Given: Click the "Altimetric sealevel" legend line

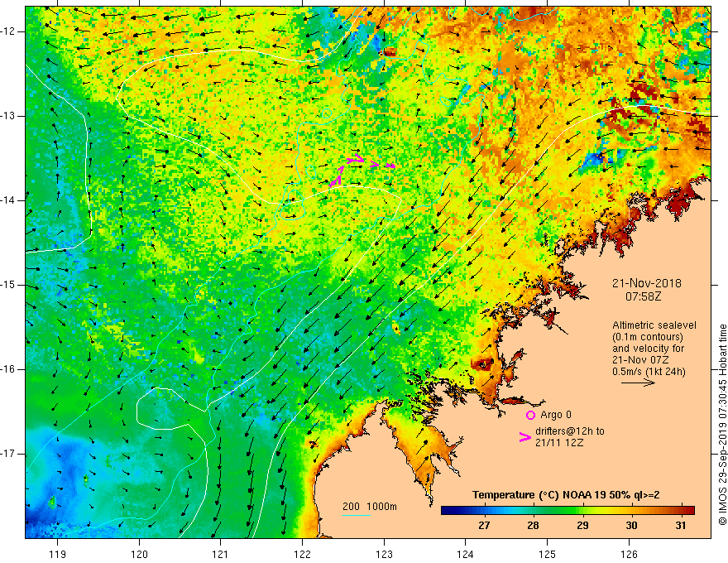Looking at the screenshot, I should click(x=654, y=325).
